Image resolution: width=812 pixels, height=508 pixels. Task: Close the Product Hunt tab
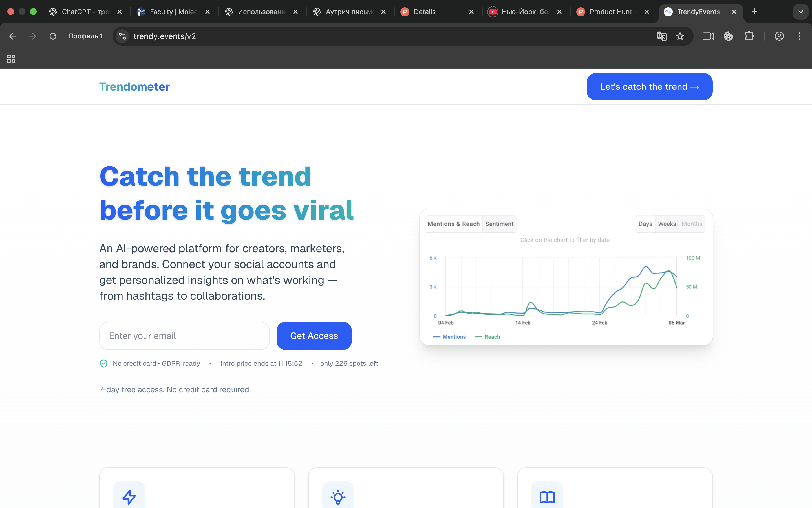[646, 12]
